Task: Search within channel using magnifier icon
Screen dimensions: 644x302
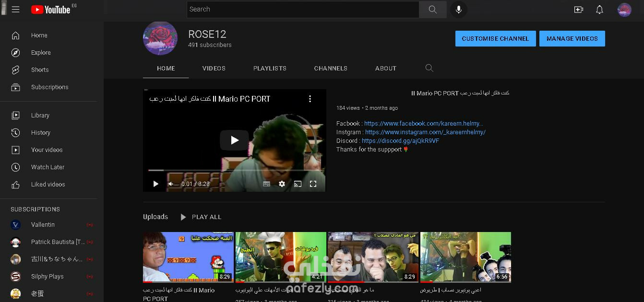Action: 429,68
